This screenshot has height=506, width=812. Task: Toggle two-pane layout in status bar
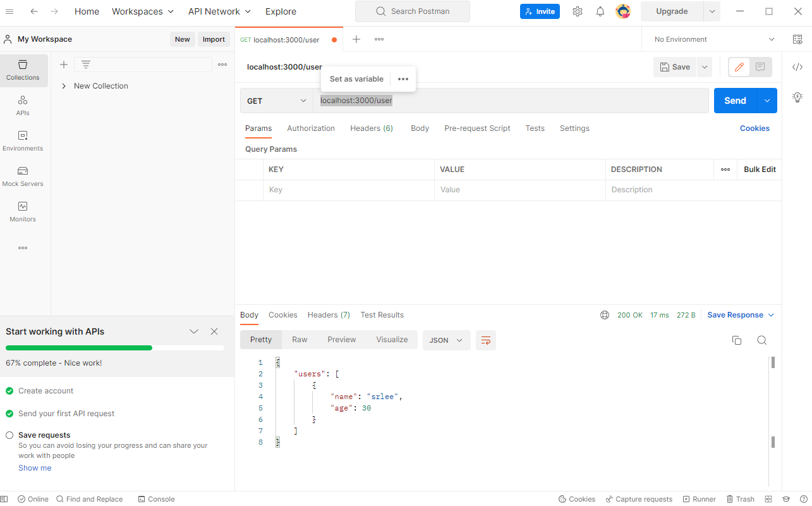pos(768,499)
